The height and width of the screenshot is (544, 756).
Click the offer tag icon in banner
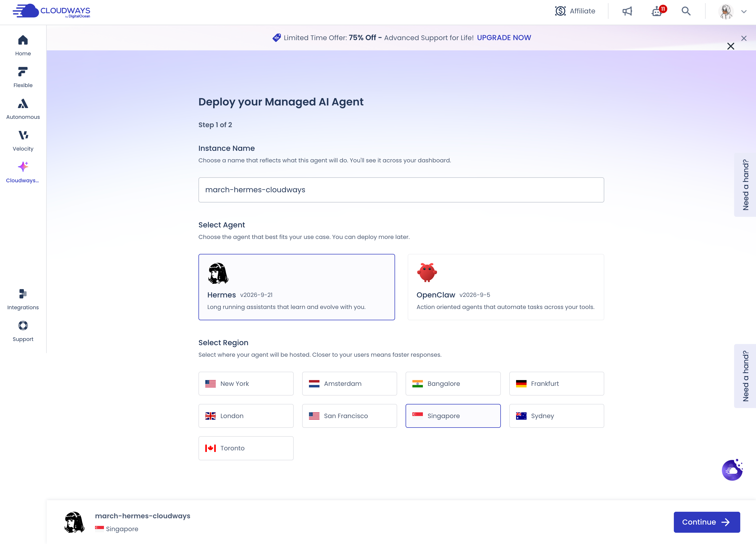(276, 38)
